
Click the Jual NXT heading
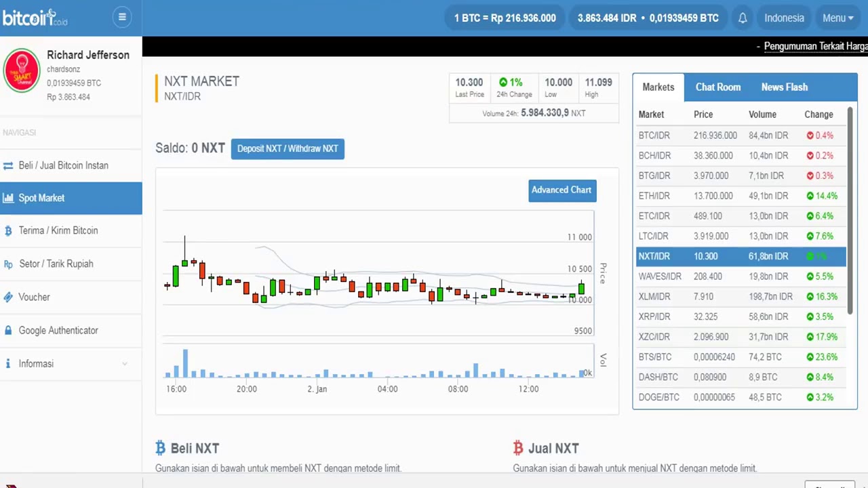pos(553,449)
